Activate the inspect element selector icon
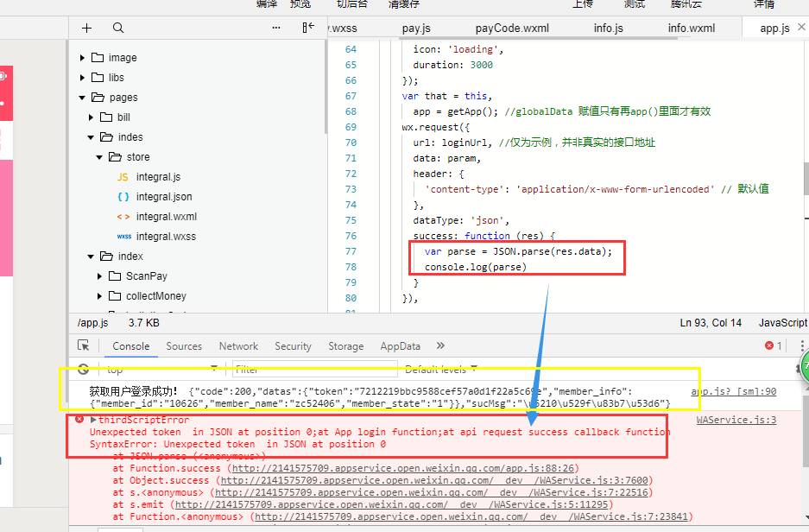The image size is (809, 532). click(84, 345)
